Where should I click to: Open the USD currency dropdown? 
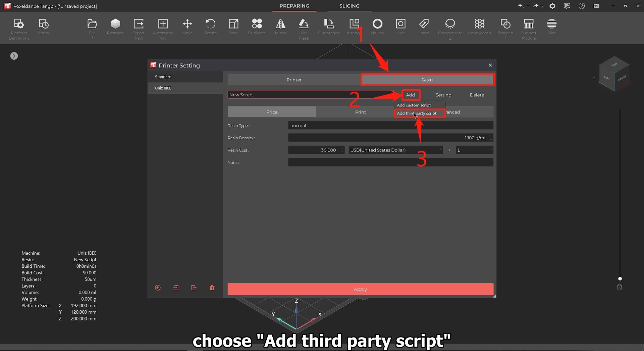click(x=396, y=150)
